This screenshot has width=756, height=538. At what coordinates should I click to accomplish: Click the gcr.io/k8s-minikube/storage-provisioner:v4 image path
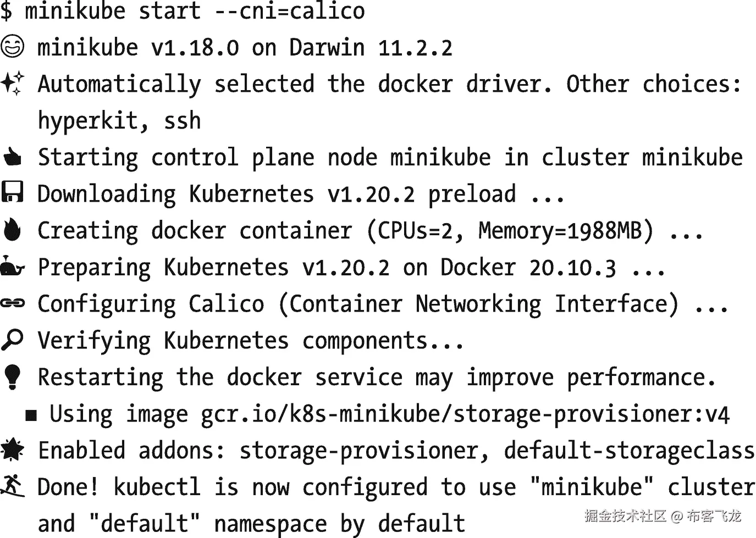click(x=465, y=414)
